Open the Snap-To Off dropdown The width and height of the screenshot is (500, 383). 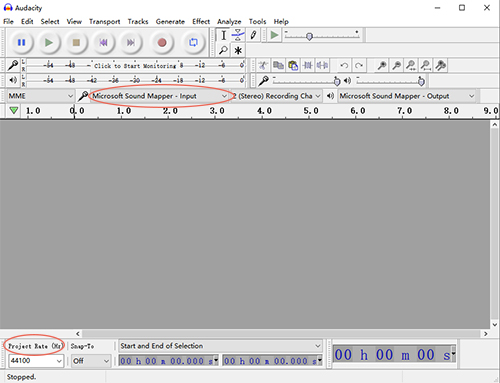coord(91,361)
